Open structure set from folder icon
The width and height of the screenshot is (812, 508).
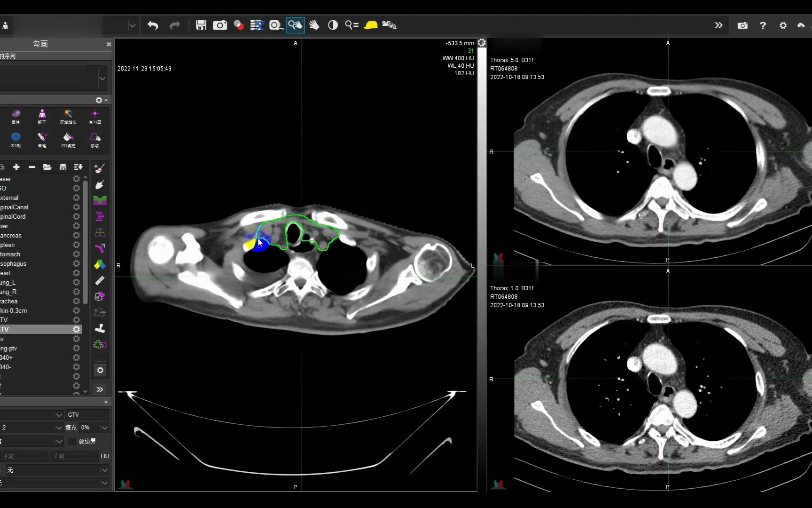(47, 167)
